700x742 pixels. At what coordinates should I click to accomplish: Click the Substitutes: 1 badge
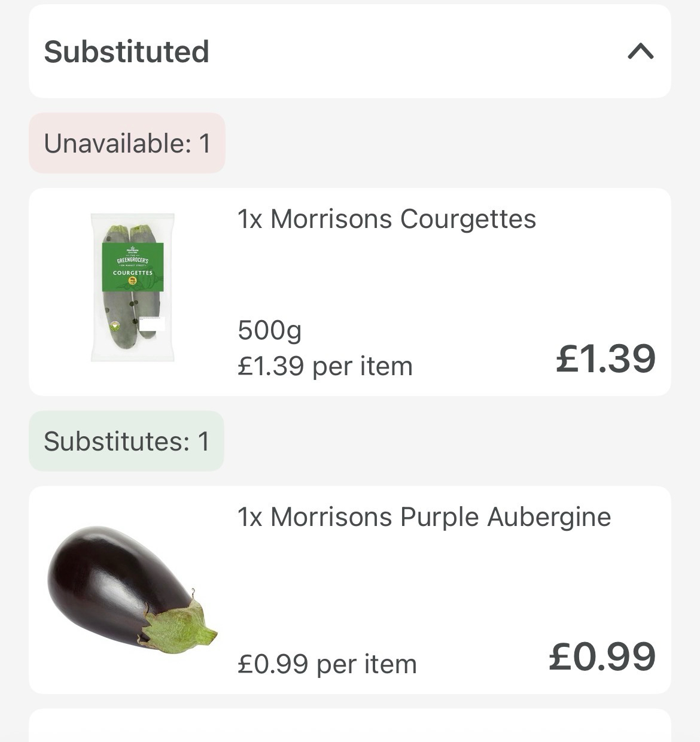click(x=126, y=442)
